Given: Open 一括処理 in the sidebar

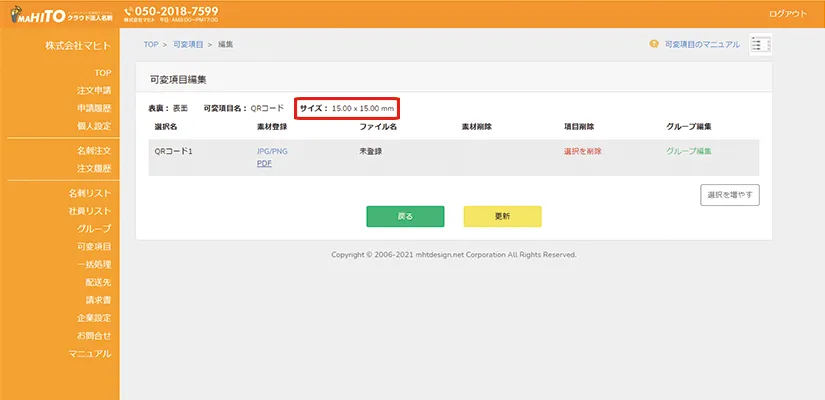Looking at the screenshot, I should [94, 264].
